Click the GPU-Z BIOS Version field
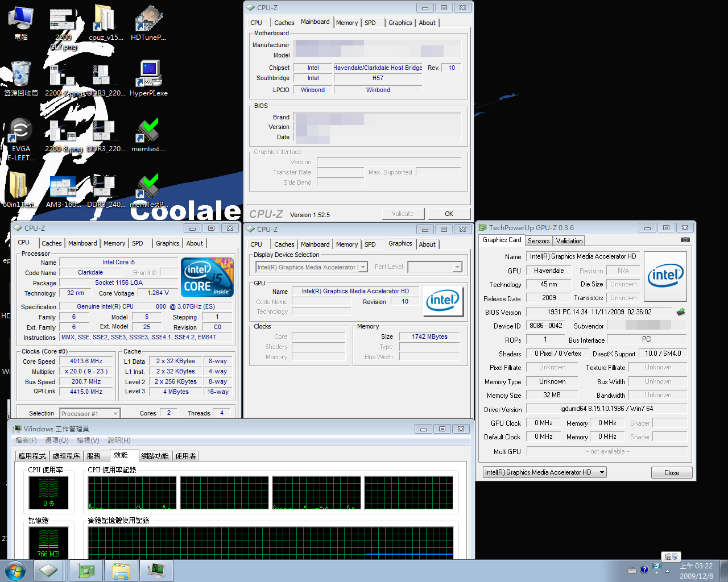 (599, 312)
